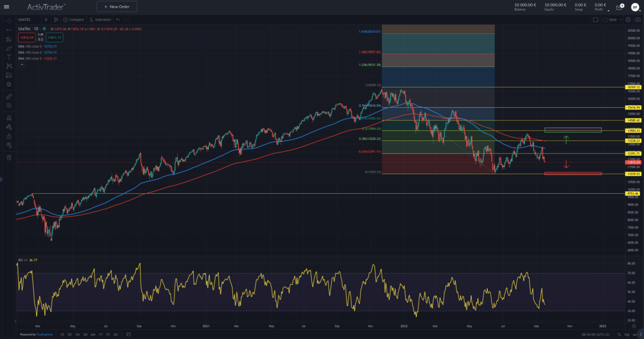Click the 16769.12 yellow price label
644x339 pixels.
point(634,87)
